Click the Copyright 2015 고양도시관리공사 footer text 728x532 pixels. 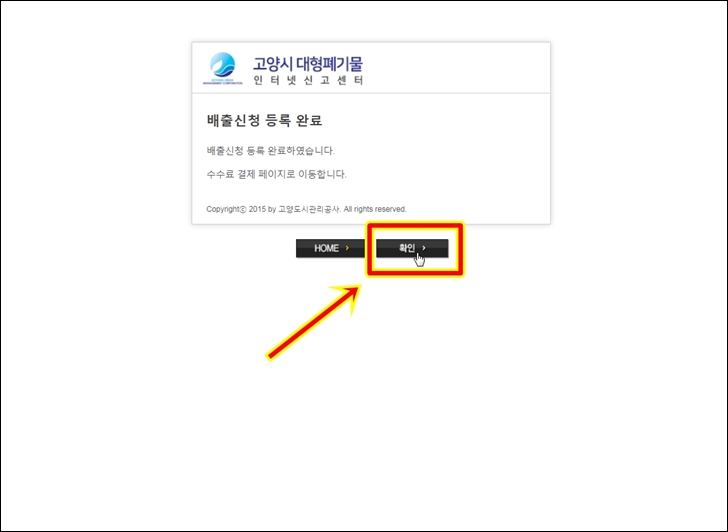(306, 209)
